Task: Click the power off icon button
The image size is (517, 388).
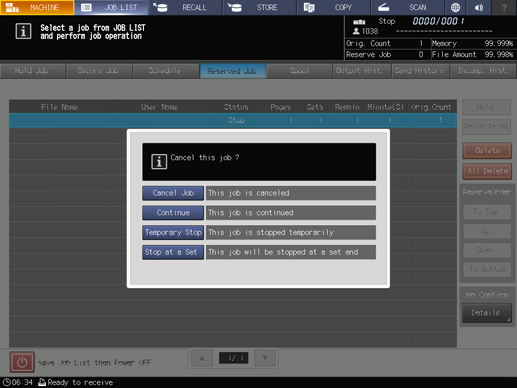Action: point(22,362)
